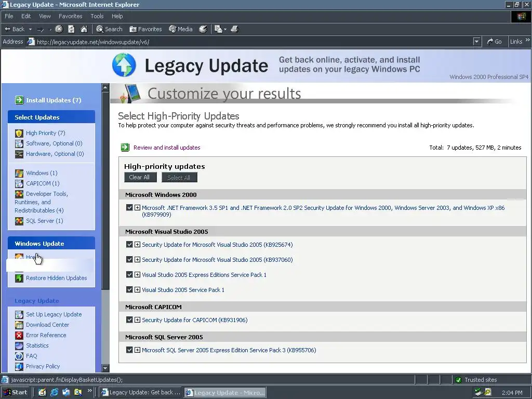Open the File menu
532x399 pixels.
tap(9, 16)
